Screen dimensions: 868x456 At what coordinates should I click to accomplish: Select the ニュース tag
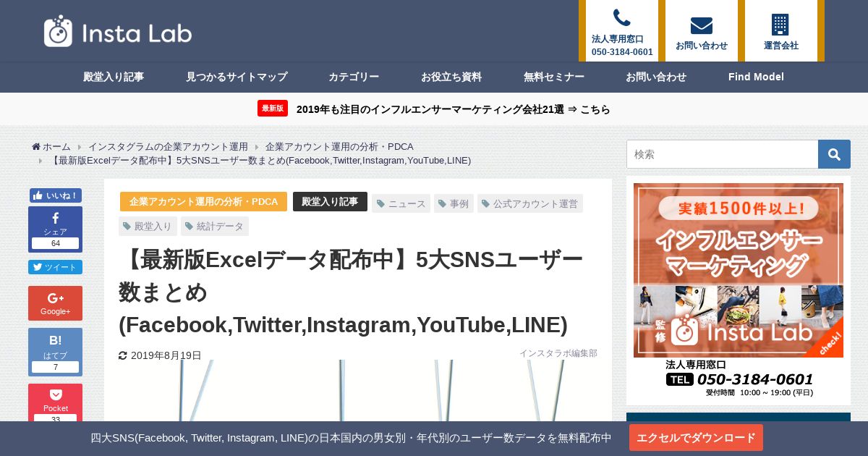click(401, 204)
